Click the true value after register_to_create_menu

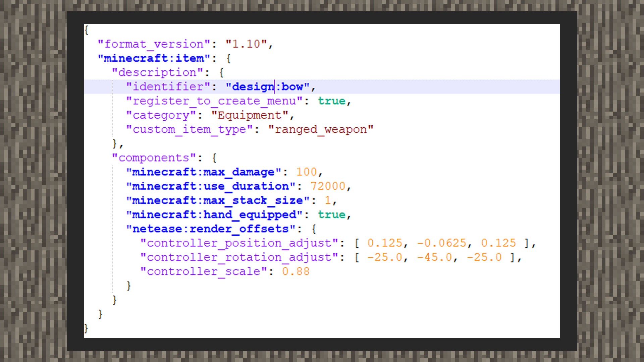[x=332, y=101]
